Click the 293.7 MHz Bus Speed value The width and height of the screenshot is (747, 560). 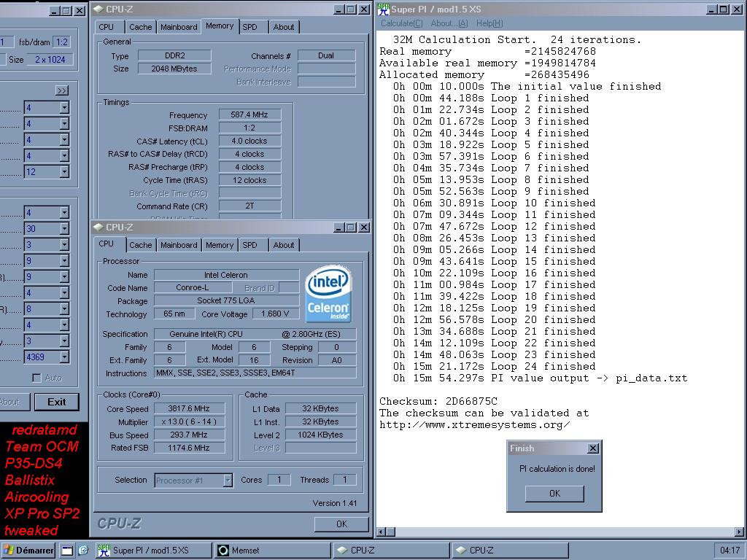coord(189,435)
